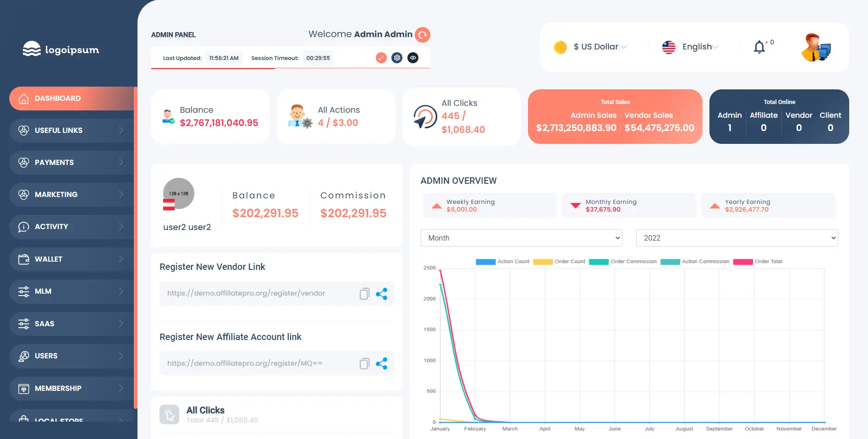Click the yellow coin currency icon

pyautogui.click(x=560, y=47)
